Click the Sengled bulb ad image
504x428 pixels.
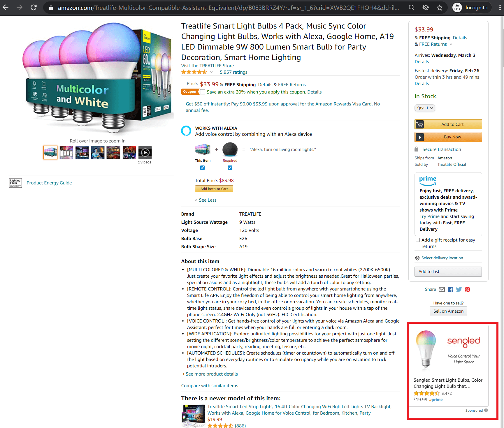coord(426,350)
